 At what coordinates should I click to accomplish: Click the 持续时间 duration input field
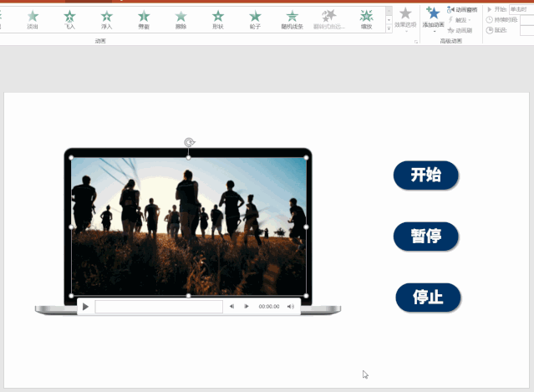526,20
